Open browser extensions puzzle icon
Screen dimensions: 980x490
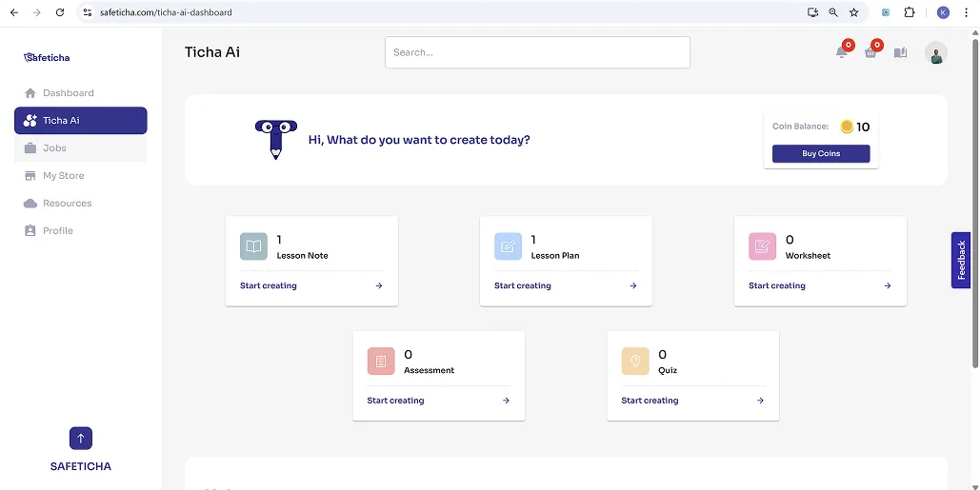coord(910,12)
